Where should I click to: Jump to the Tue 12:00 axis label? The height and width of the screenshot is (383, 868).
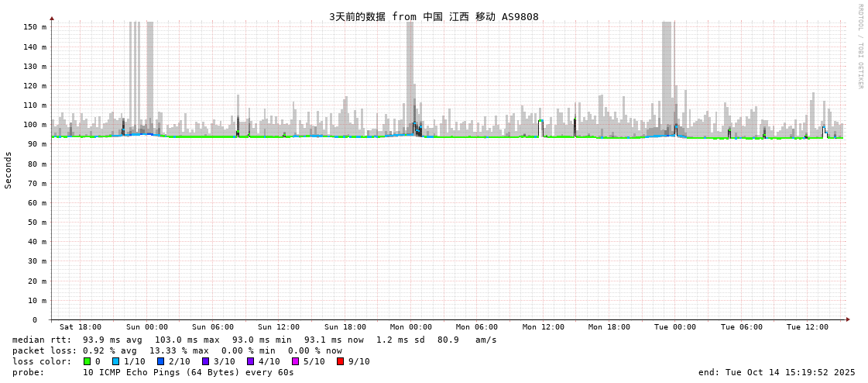pyautogui.click(x=808, y=327)
